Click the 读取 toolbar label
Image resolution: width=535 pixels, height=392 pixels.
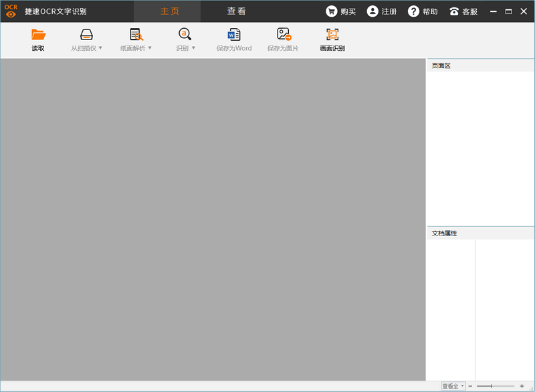[x=38, y=48]
